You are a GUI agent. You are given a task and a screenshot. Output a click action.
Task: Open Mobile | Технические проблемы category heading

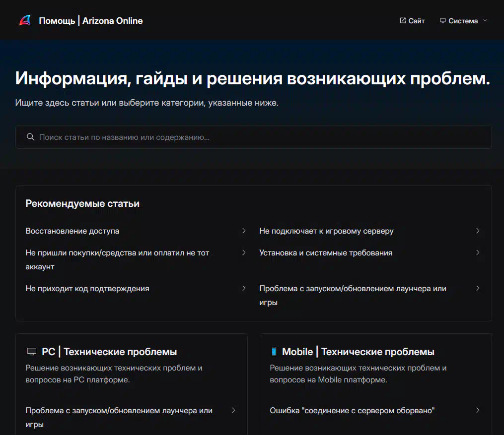(358, 352)
